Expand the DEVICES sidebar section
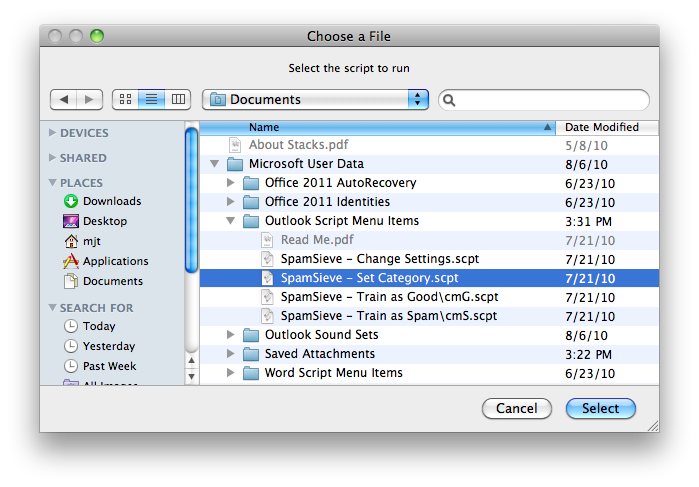The image size is (699, 487). (53, 133)
